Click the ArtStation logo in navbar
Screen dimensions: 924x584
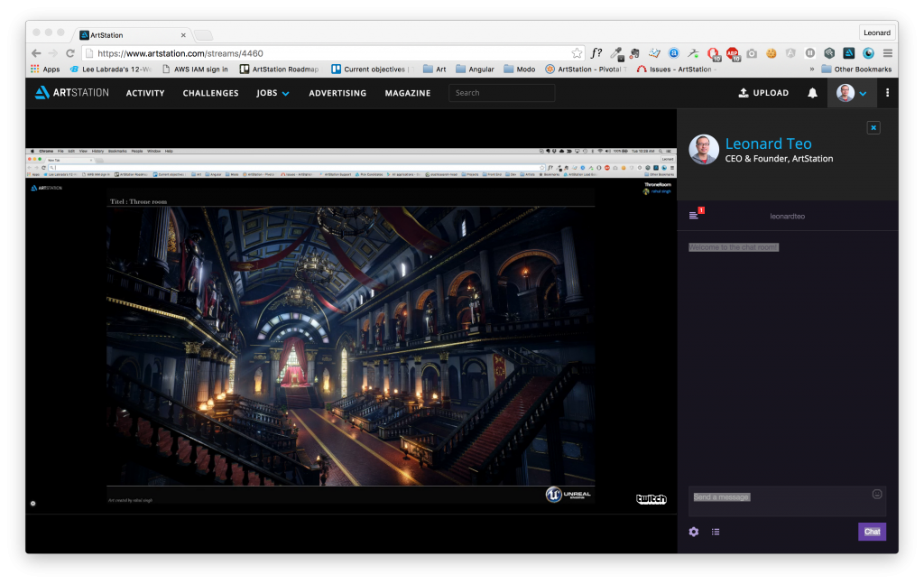[x=71, y=93]
